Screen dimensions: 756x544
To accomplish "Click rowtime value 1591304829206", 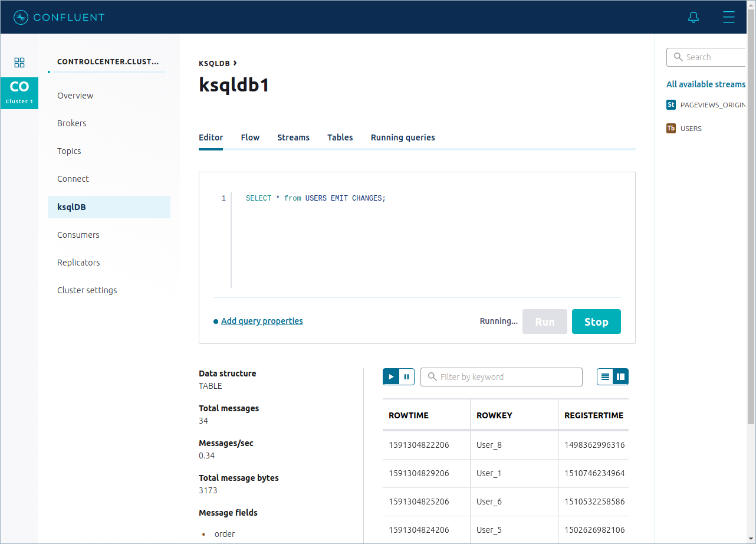I will tap(419, 473).
